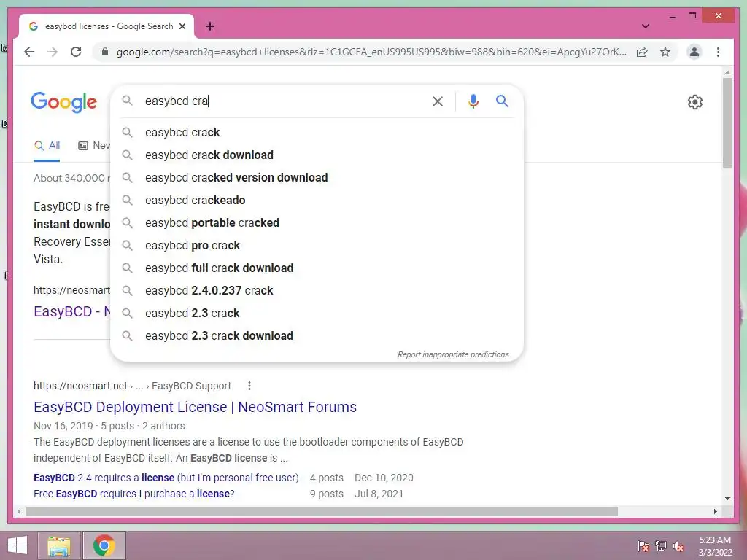Bookmark this page with the star

click(665, 52)
